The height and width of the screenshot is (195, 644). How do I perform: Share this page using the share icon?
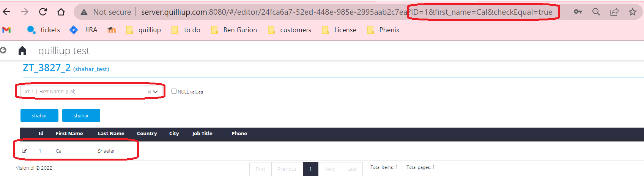[x=614, y=12]
